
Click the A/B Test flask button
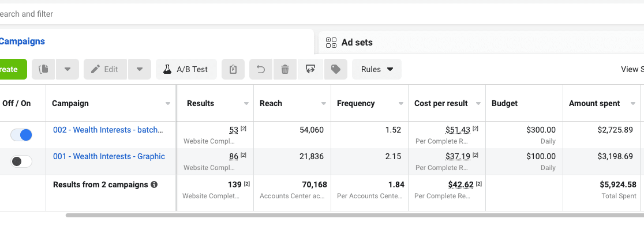pos(186,69)
